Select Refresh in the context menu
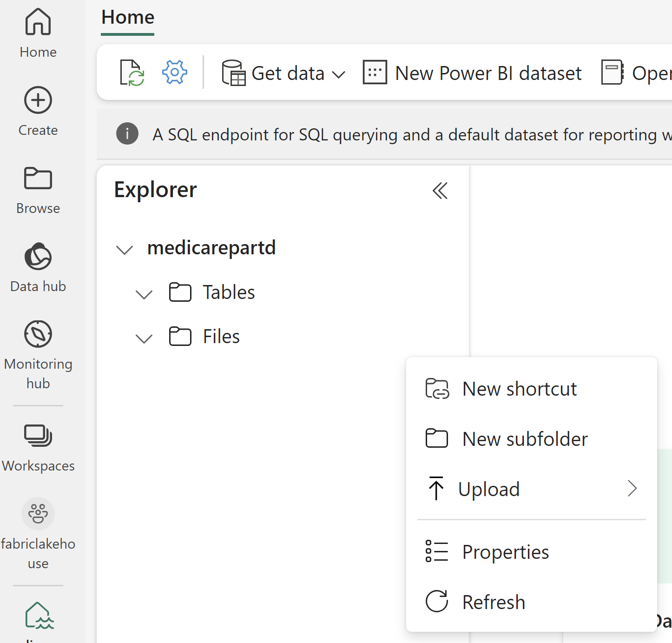This screenshot has width=672, height=643. point(532,602)
